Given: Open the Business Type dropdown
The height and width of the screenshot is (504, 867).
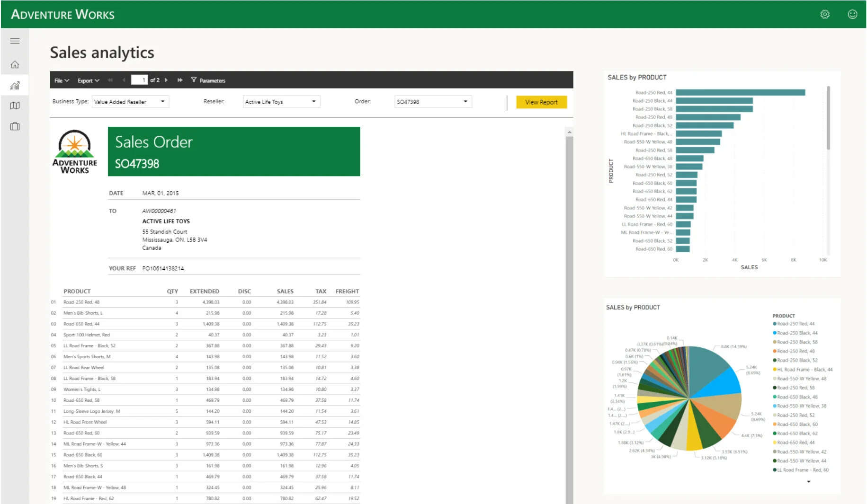Looking at the screenshot, I should pyautogui.click(x=130, y=102).
